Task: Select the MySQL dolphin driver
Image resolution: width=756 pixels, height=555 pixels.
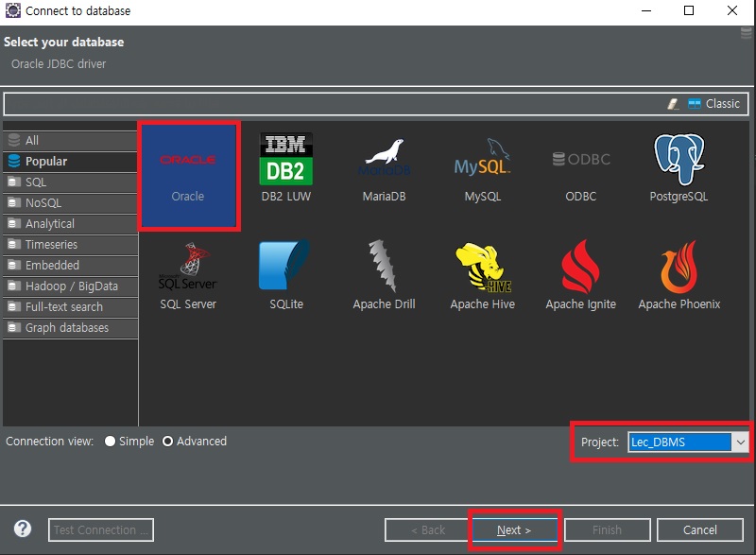Action: coord(482,168)
